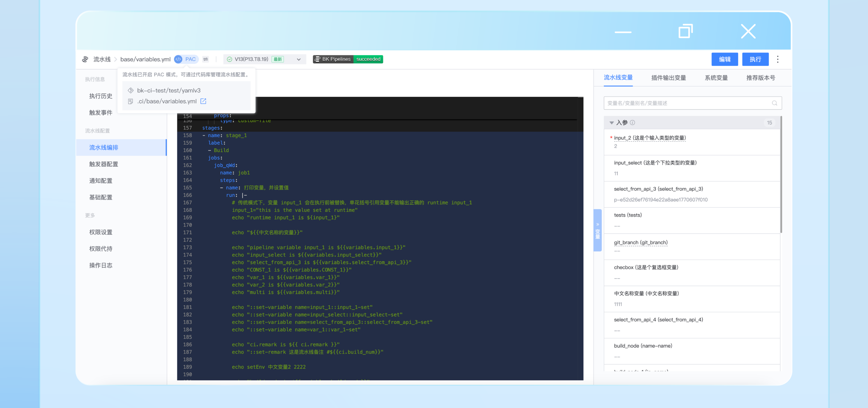The width and height of the screenshot is (868, 408).
Task: Click the BK Pipelines succeeded badge
Action: tap(348, 59)
